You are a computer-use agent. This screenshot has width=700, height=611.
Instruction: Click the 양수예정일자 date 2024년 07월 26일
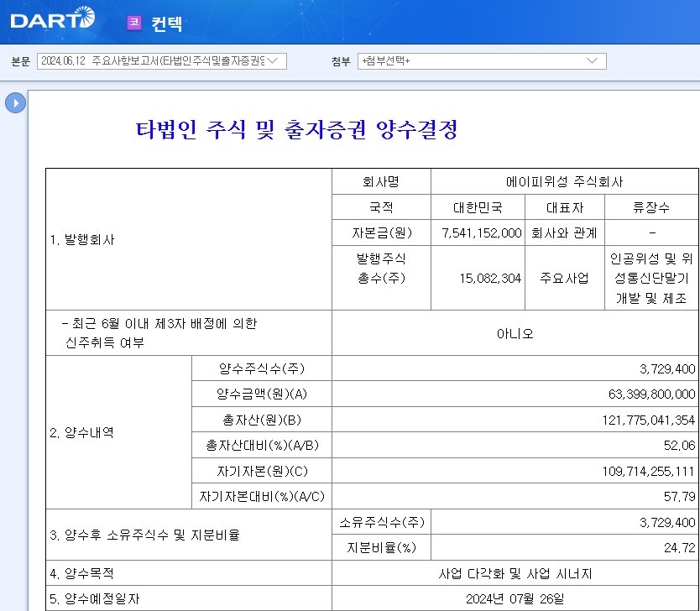coord(515,598)
